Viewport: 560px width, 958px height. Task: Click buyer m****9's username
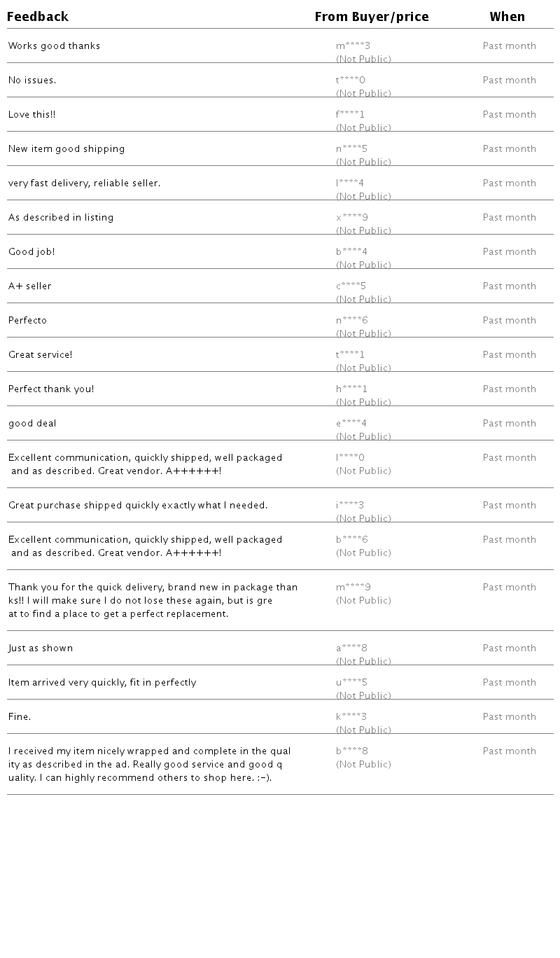coord(353,588)
